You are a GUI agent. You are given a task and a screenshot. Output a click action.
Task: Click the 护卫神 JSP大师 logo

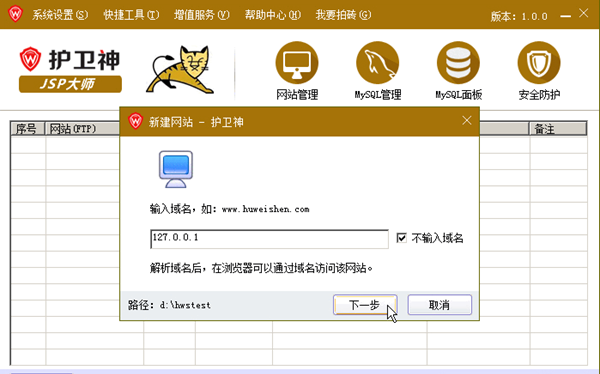point(70,69)
